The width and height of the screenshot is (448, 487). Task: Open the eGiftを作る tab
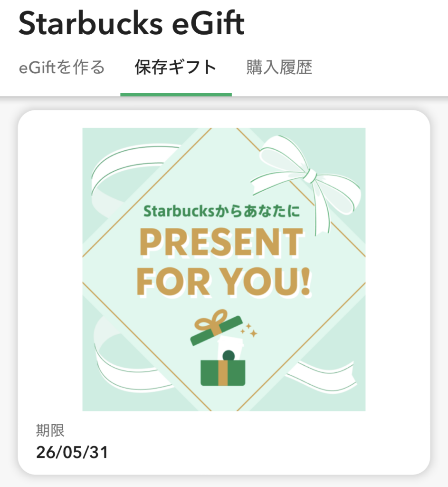62,68
